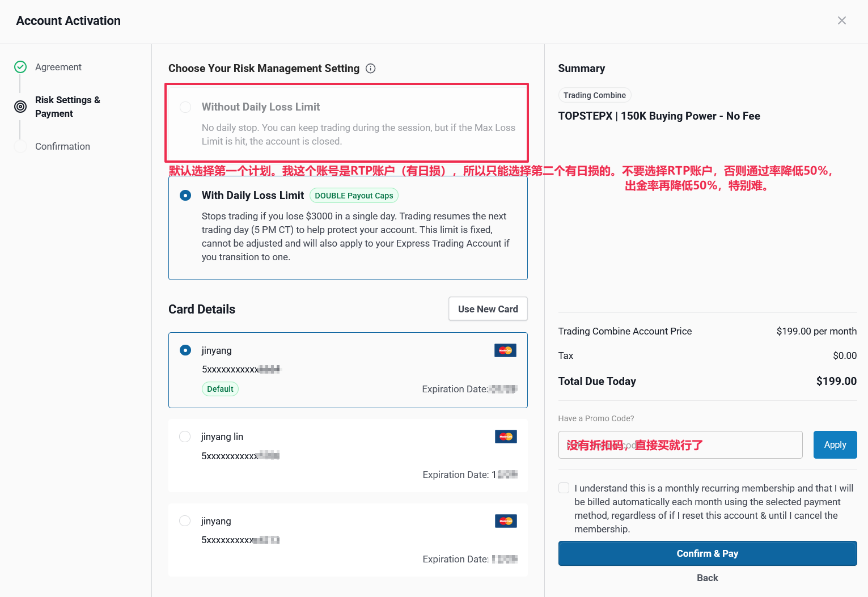Click the Stops trading if you lose $3000 description
Viewport: 868px width, 597px height.
coord(355,236)
